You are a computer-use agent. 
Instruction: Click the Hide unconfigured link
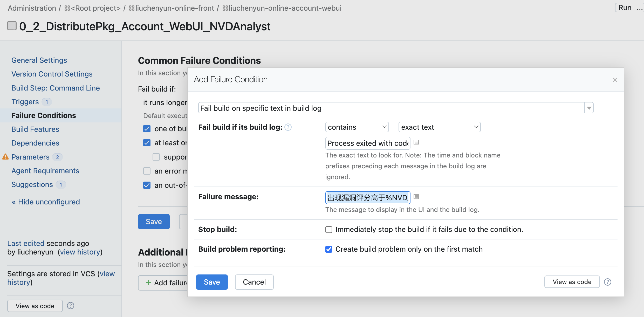(x=46, y=202)
